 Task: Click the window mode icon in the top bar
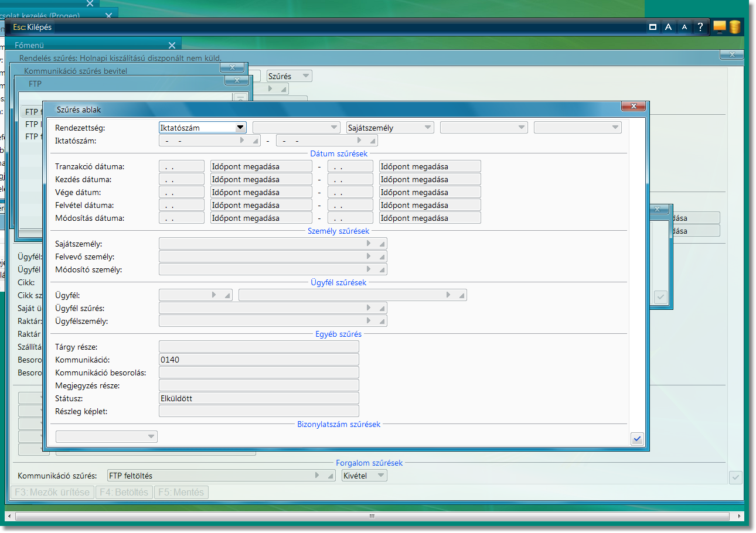(653, 27)
